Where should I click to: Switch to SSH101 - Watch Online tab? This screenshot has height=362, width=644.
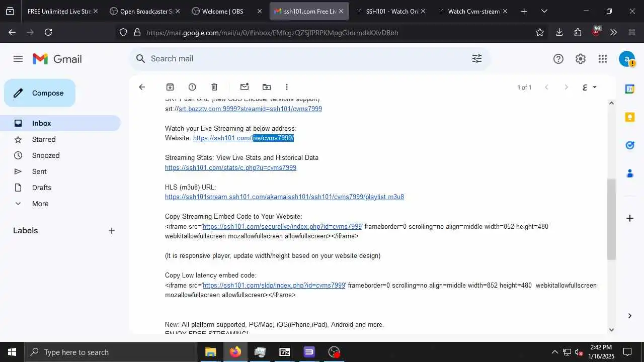(392, 11)
